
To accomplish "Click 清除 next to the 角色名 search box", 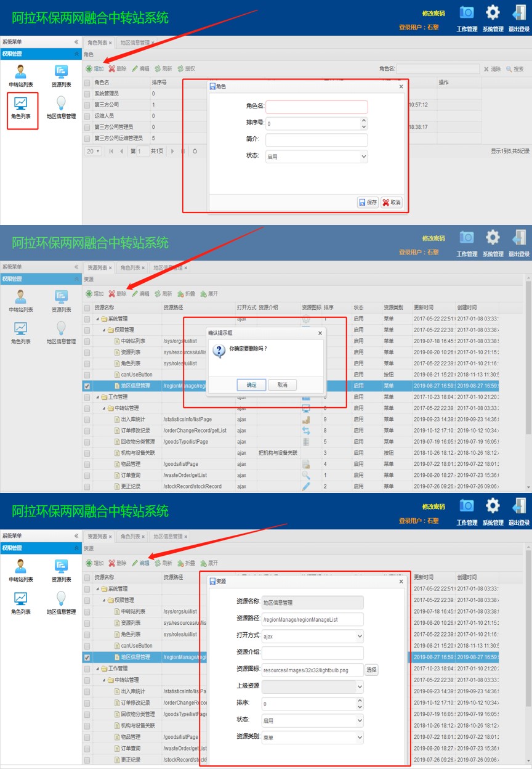I will (492, 69).
